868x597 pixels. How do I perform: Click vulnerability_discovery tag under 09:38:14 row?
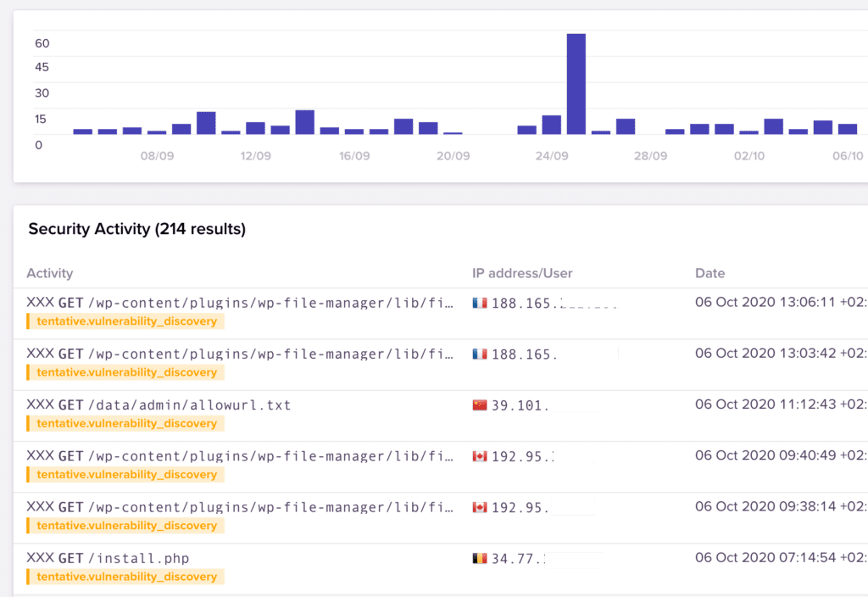125,526
